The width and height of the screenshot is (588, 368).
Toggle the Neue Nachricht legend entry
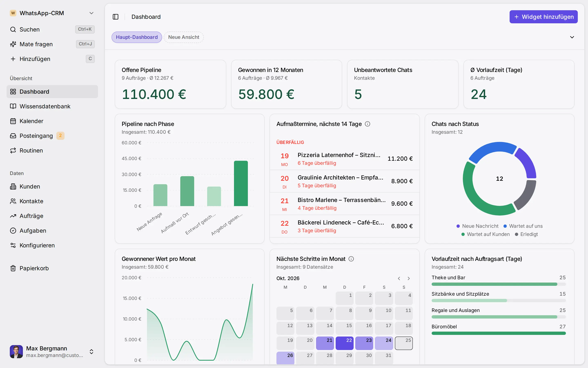tap(478, 226)
